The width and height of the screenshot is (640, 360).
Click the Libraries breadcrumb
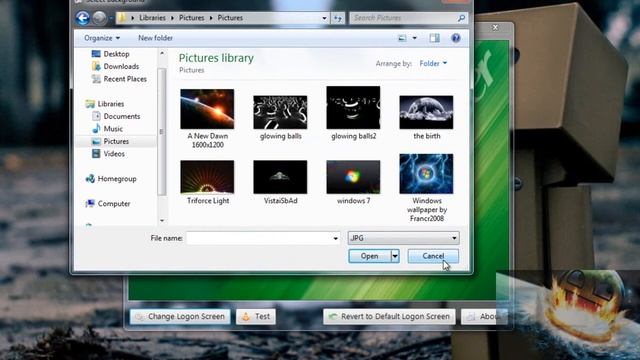coord(152,18)
